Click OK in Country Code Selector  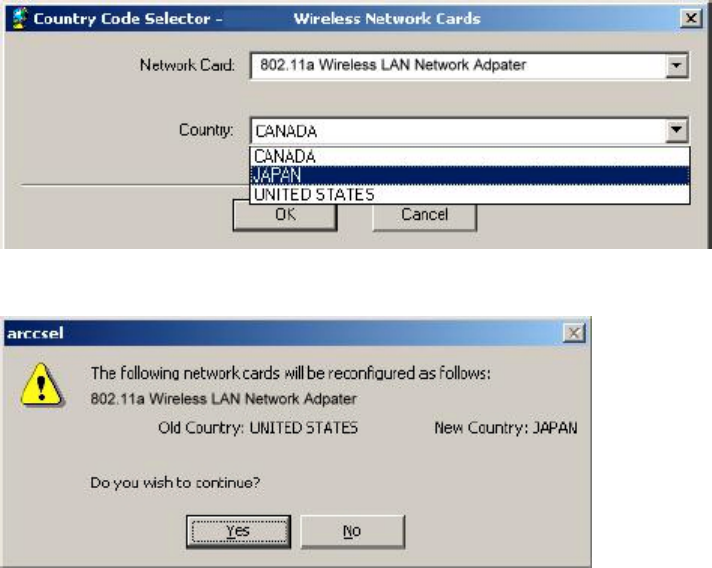click(x=285, y=217)
